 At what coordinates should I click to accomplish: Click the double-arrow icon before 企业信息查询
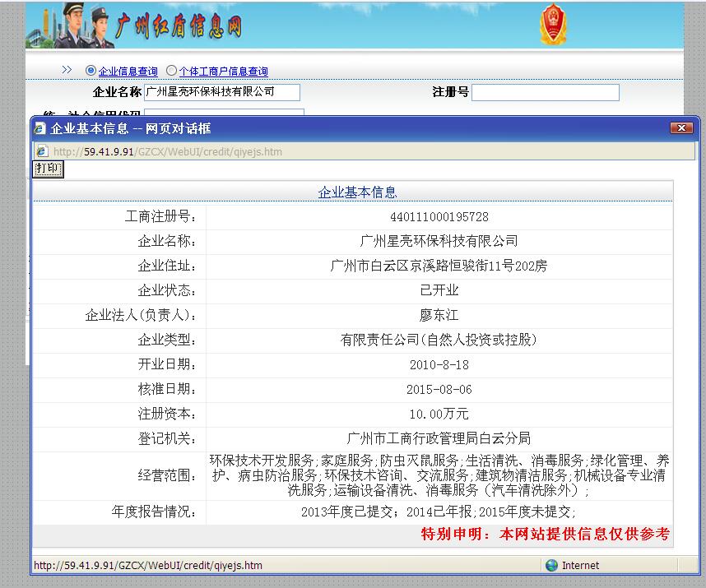coord(67,70)
